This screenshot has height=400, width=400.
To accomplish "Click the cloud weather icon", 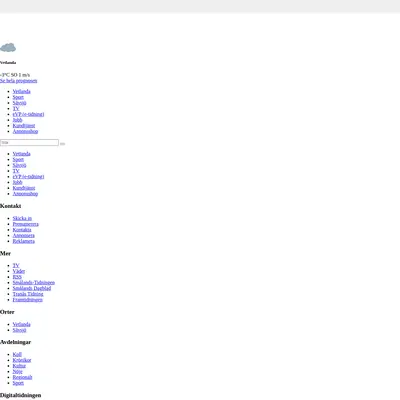I will (x=8, y=47).
